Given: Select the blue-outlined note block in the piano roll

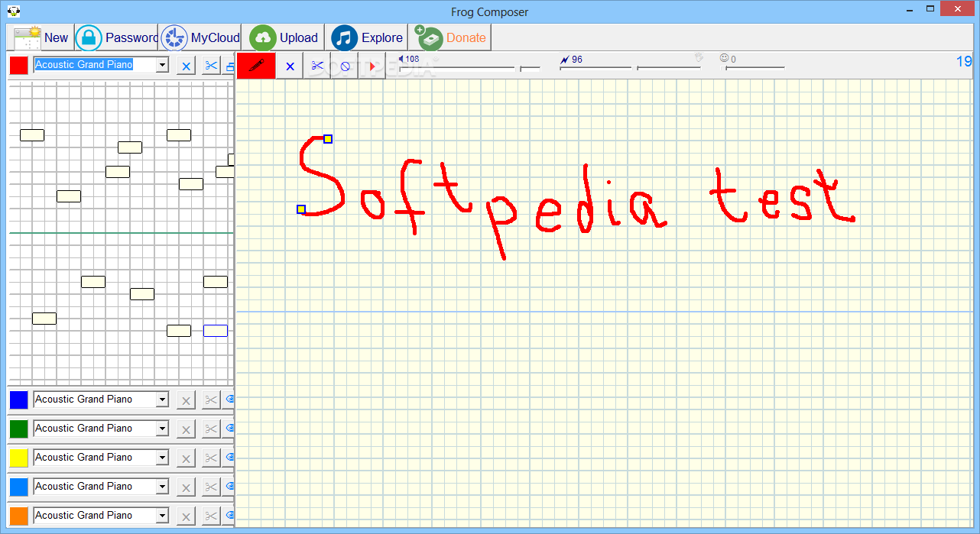Looking at the screenshot, I should [x=216, y=331].
